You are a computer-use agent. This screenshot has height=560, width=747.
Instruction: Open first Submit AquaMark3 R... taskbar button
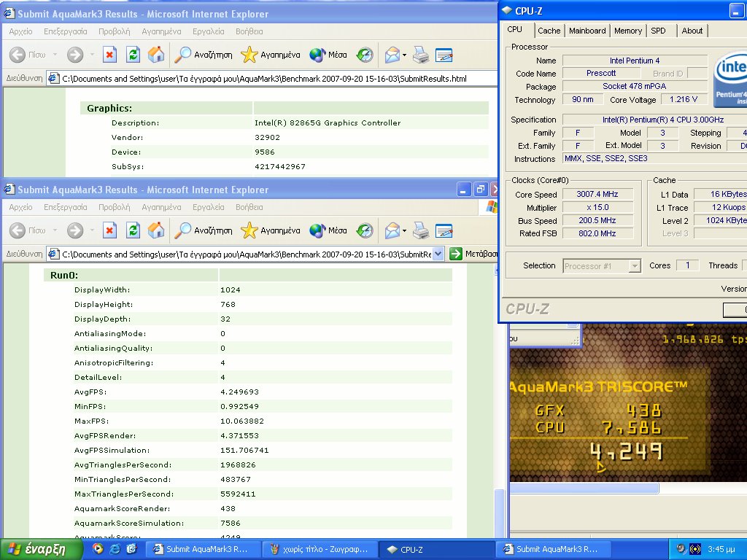pos(203,550)
